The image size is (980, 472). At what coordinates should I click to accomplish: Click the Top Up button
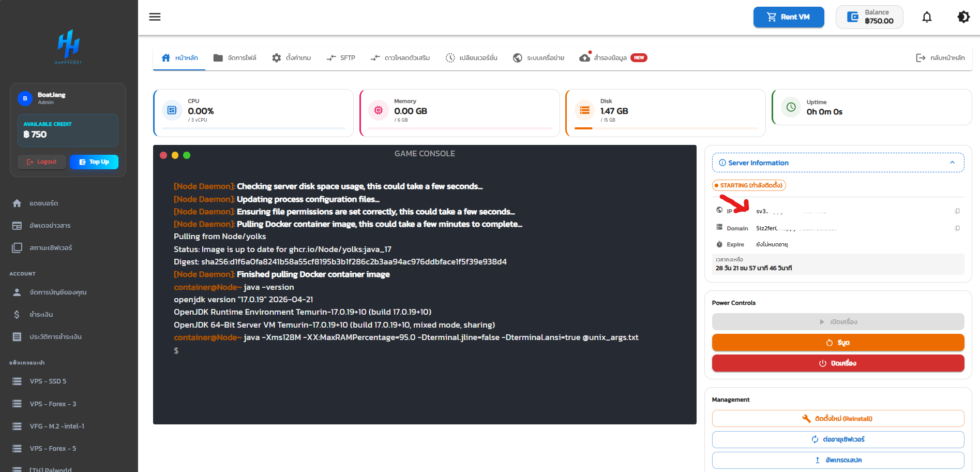(94, 162)
